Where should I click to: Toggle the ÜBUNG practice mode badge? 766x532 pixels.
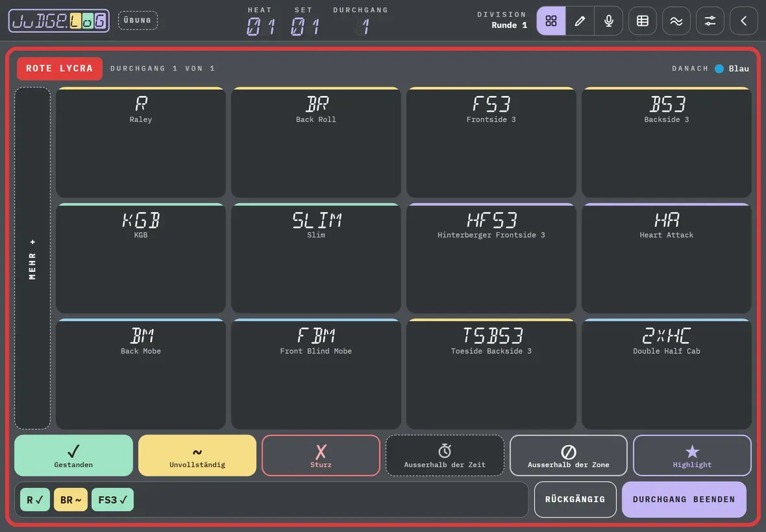pos(138,21)
